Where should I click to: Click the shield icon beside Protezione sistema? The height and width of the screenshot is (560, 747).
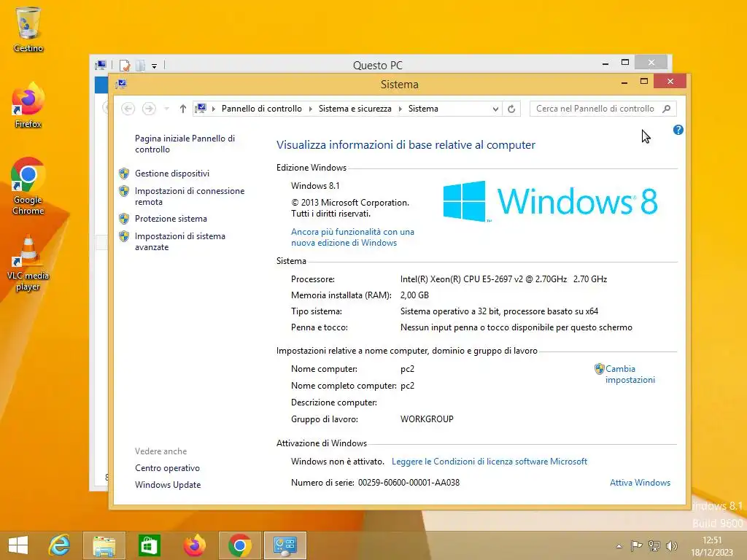coord(124,219)
